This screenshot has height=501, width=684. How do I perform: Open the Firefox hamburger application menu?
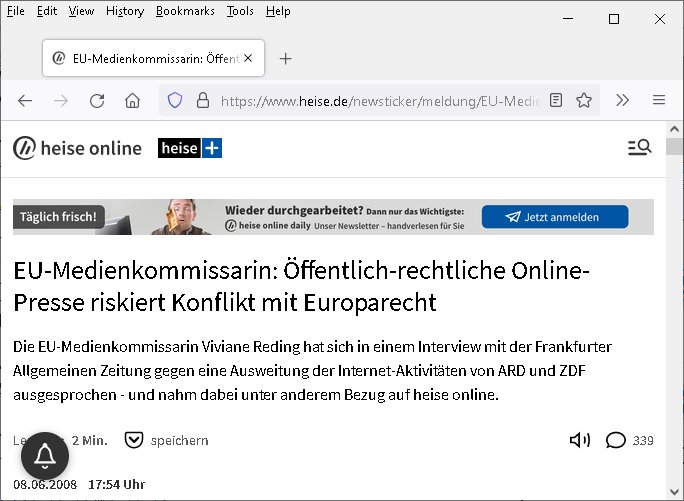[658, 100]
